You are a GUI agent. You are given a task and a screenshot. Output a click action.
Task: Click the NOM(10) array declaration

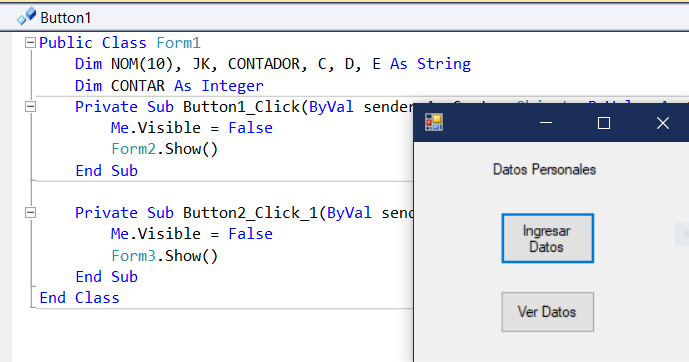tap(141, 64)
